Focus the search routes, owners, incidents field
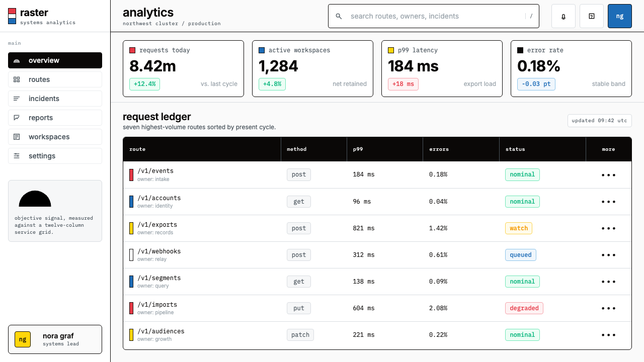 tap(434, 16)
